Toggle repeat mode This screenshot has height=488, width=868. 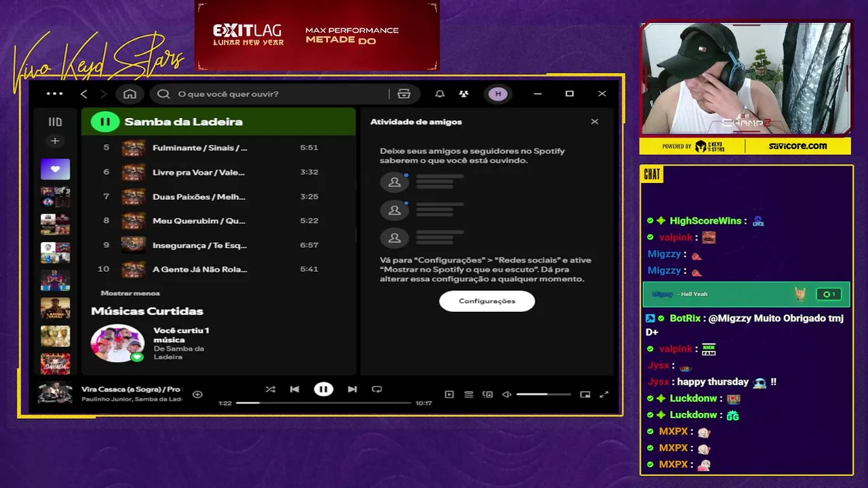pyautogui.click(x=377, y=389)
